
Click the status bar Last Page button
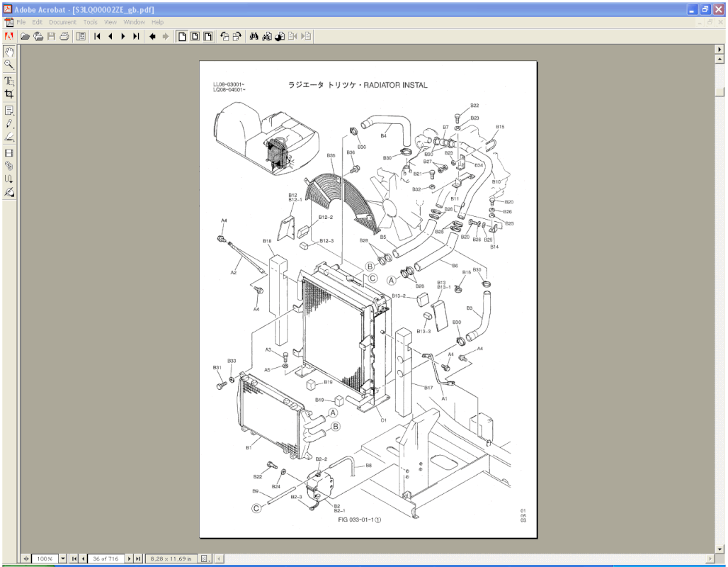138,558
